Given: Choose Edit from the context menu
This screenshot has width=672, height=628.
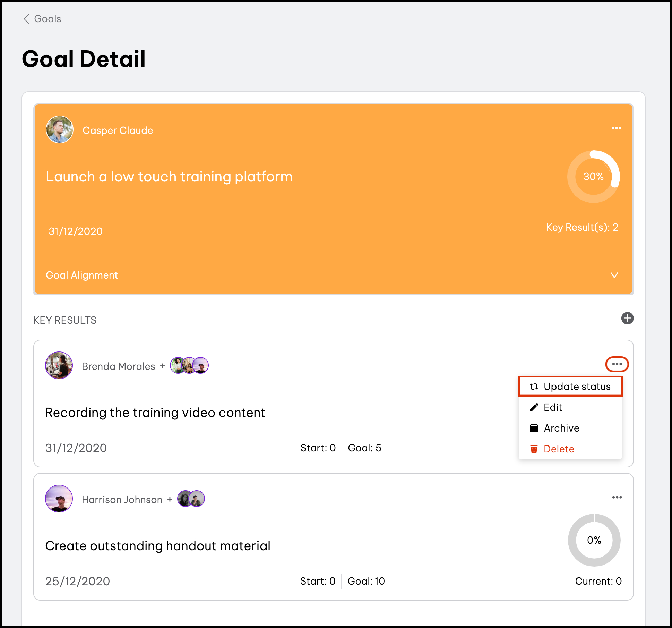Looking at the screenshot, I should (x=553, y=407).
